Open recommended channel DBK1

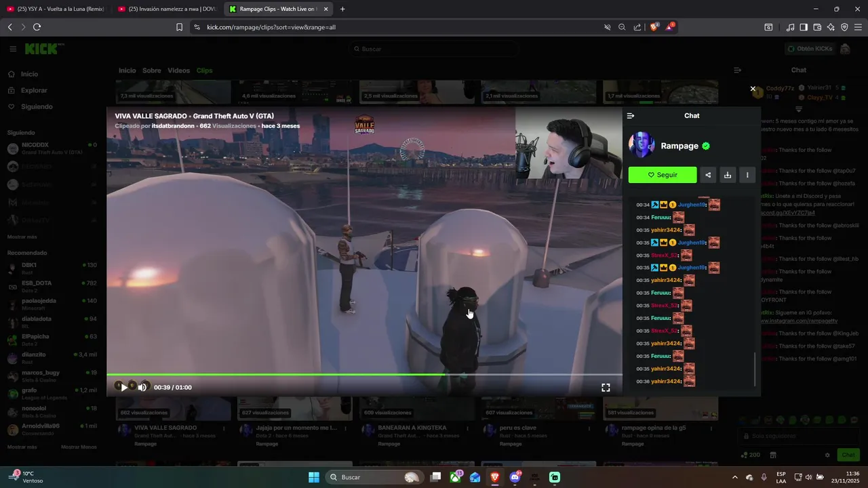coord(52,268)
